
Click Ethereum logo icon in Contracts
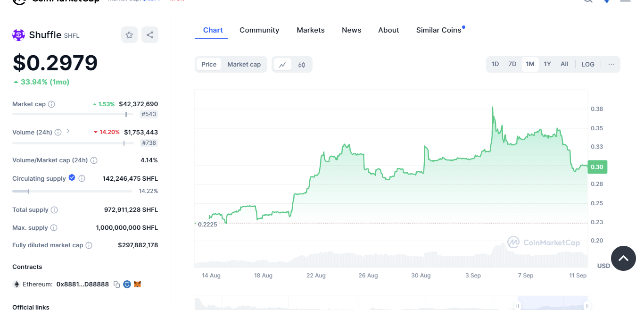point(17,285)
